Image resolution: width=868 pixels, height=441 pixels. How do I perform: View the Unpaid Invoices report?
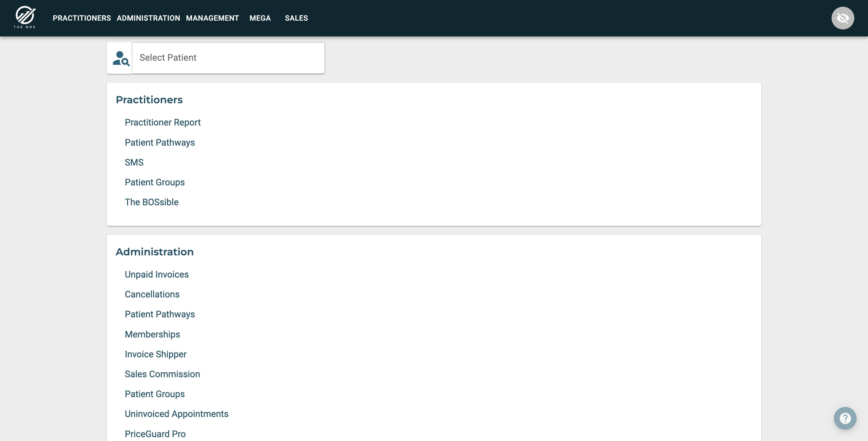point(157,274)
